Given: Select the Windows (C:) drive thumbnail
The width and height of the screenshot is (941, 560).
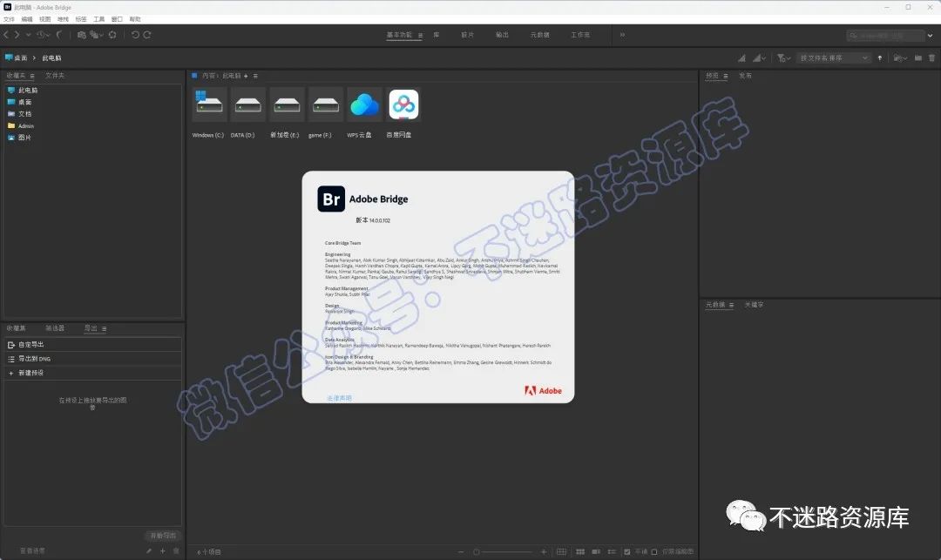Looking at the screenshot, I should click(209, 105).
